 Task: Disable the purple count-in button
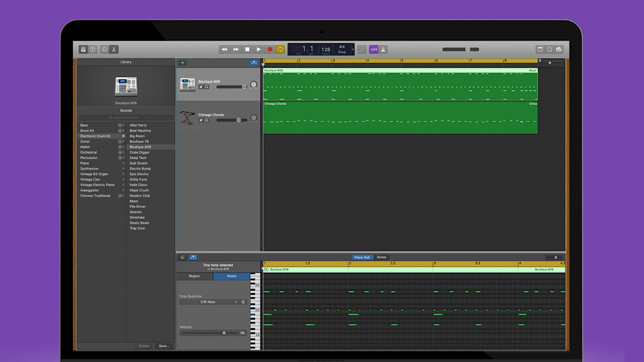[x=374, y=49]
